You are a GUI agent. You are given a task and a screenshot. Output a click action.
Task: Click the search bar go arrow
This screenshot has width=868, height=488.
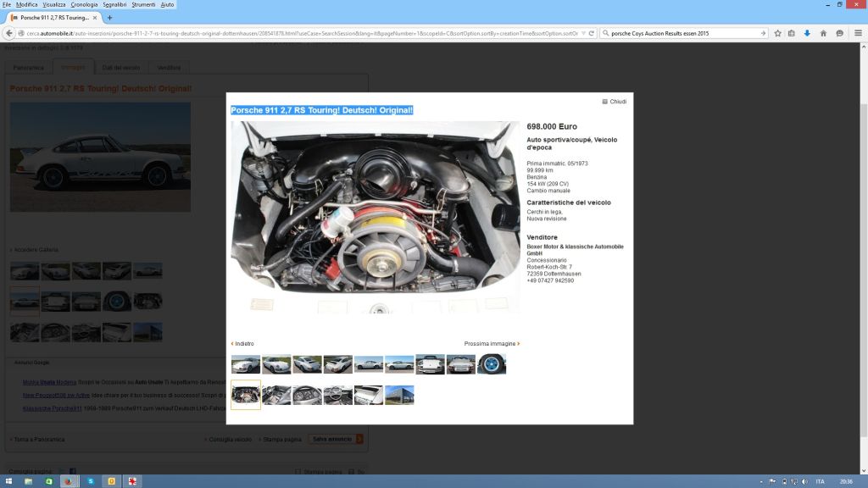coord(763,33)
